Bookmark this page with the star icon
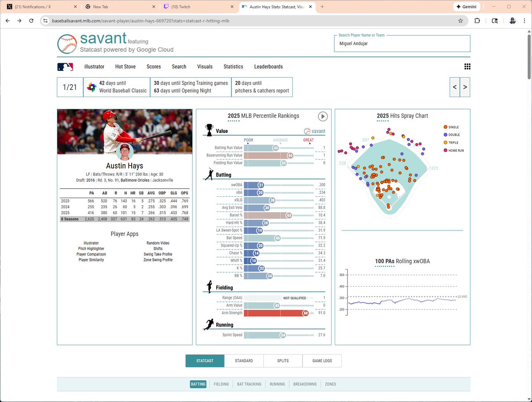This screenshot has width=532, height=402. [x=461, y=21]
